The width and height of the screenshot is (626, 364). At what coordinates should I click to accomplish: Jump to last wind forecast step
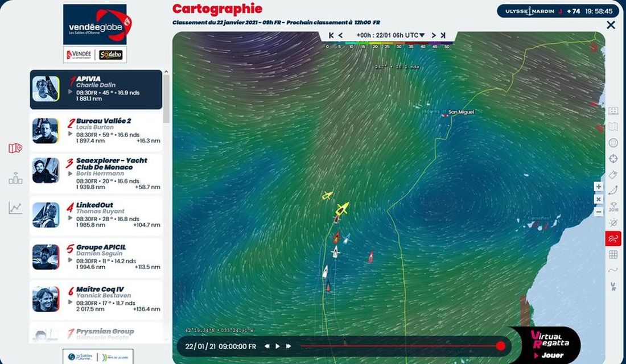point(443,35)
